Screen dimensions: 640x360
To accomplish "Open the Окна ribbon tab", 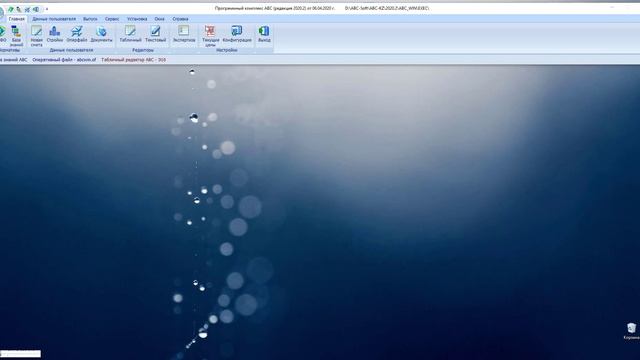I will pos(160,19).
